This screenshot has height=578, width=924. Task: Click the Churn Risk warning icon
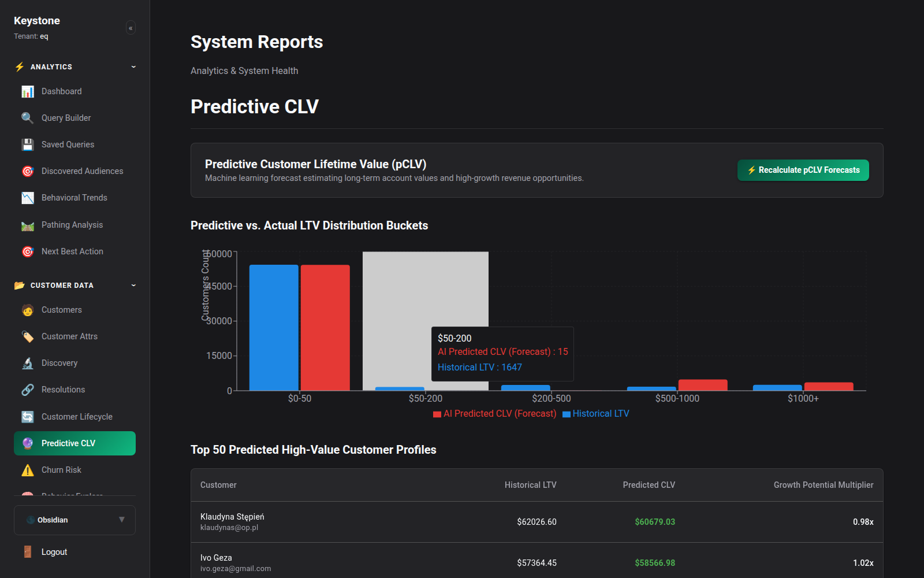point(28,470)
